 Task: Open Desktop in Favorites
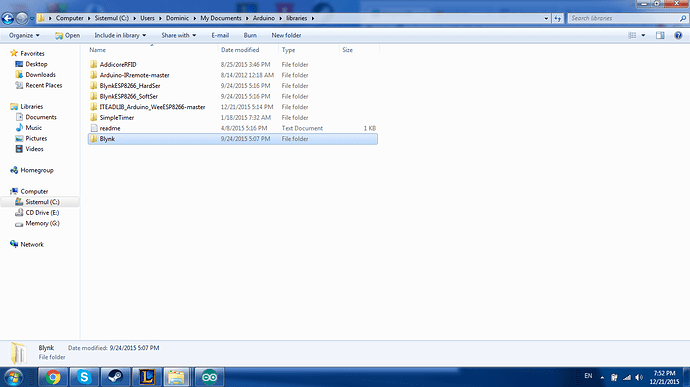click(x=36, y=64)
